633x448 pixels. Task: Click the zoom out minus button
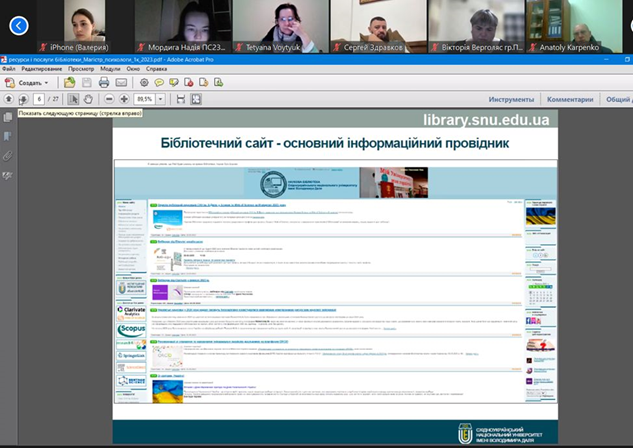pos(107,99)
